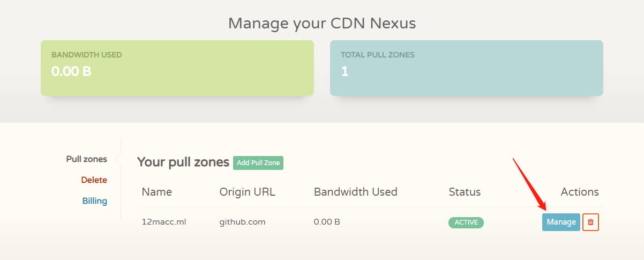Select the 12macc.ml zone name
This screenshot has width=644, height=260.
[163, 222]
